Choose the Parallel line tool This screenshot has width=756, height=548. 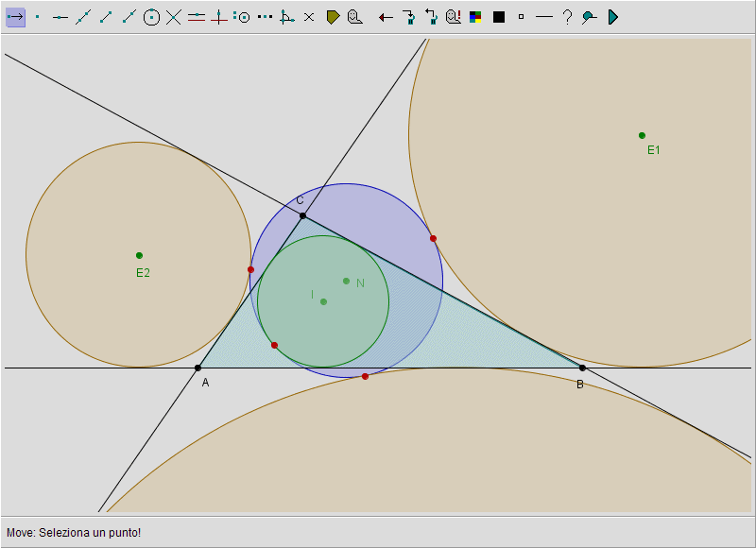point(197,17)
